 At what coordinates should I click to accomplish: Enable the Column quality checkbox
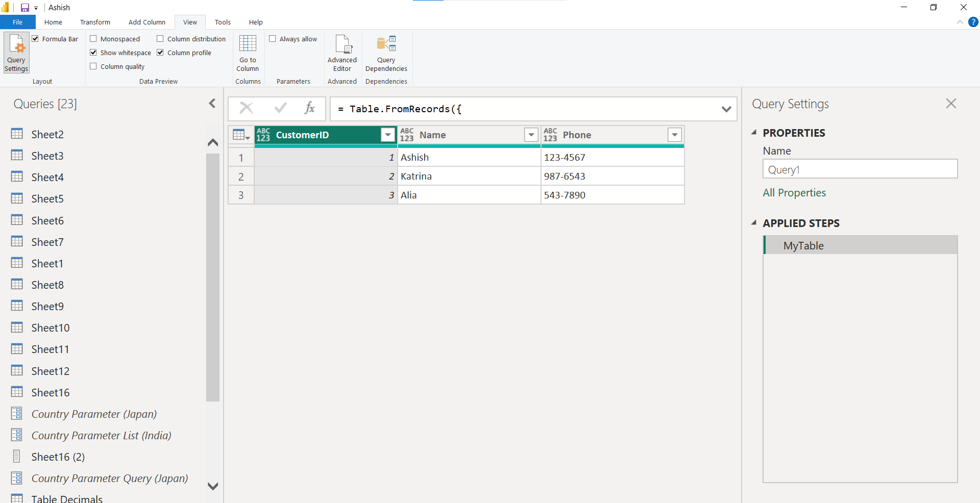pos(93,66)
